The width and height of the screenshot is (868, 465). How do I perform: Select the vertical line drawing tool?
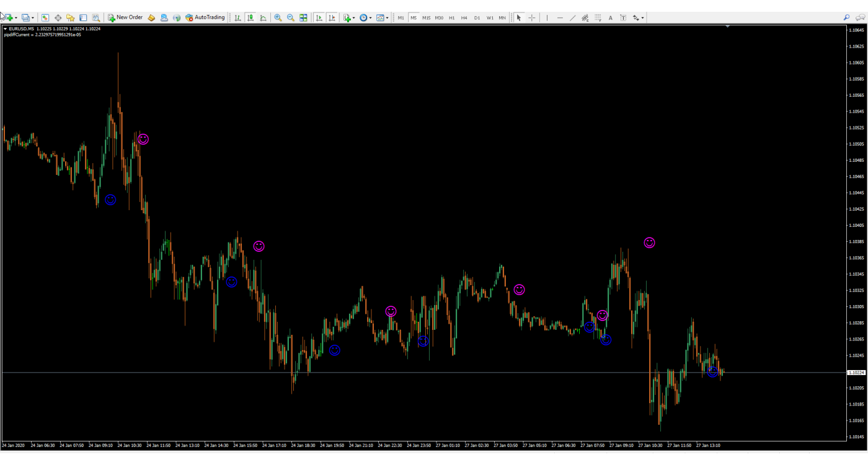click(547, 18)
